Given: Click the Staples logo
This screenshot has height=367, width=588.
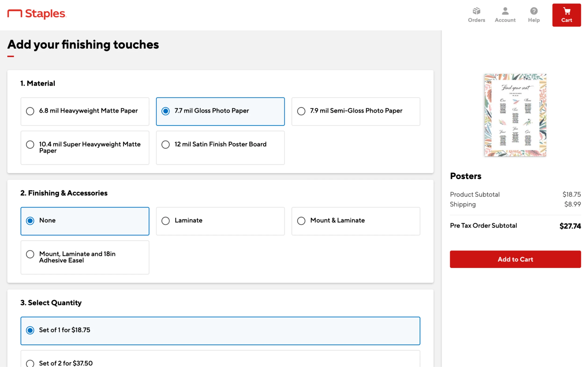Looking at the screenshot, I should click(37, 14).
